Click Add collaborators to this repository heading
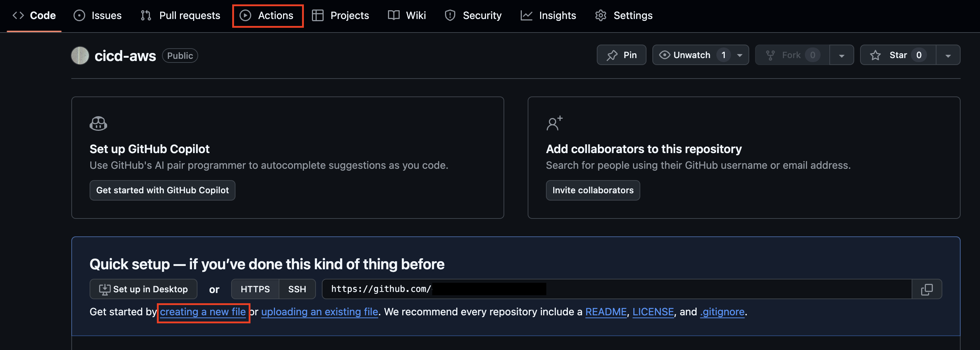The height and width of the screenshot is (350, 980). 644,149
